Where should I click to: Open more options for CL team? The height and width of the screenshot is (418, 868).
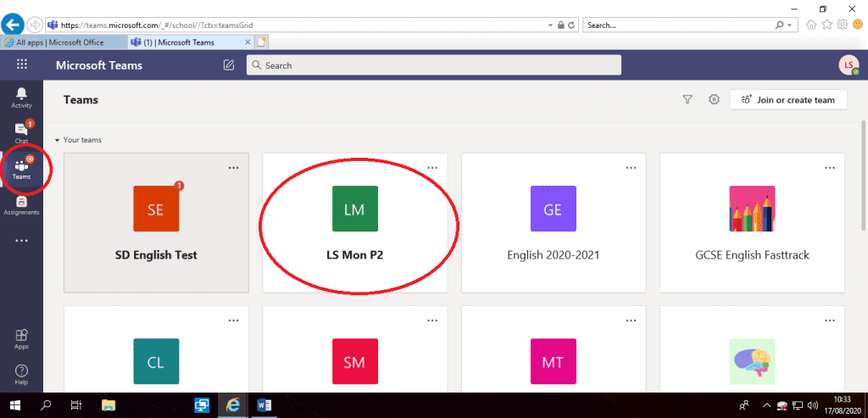tap(234, 320)
